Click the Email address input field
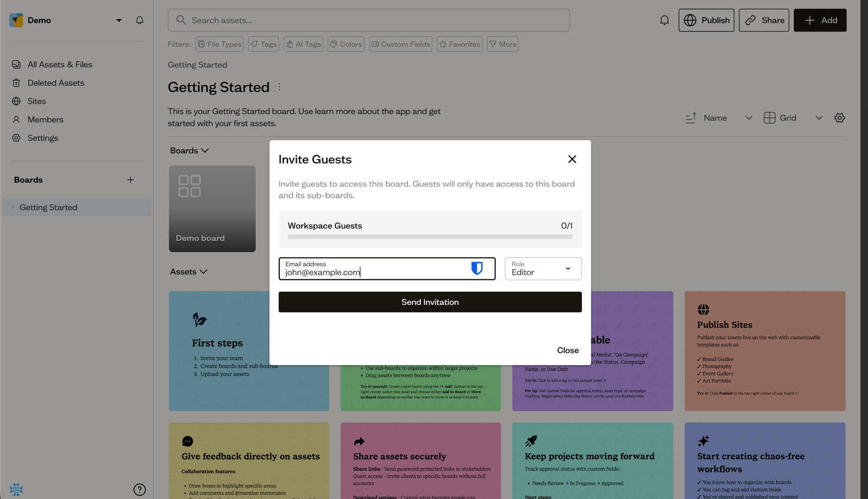This screenshot has width=868, height=499. point(387,268)
